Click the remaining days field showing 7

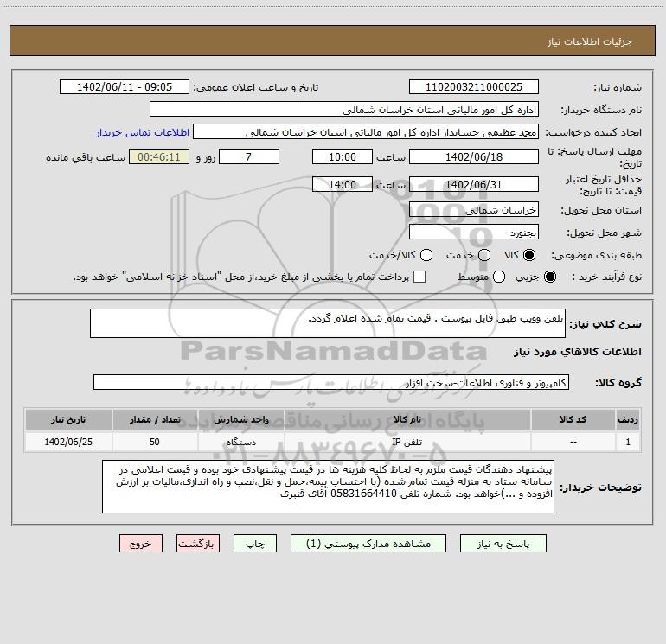(x=249, y=156)
